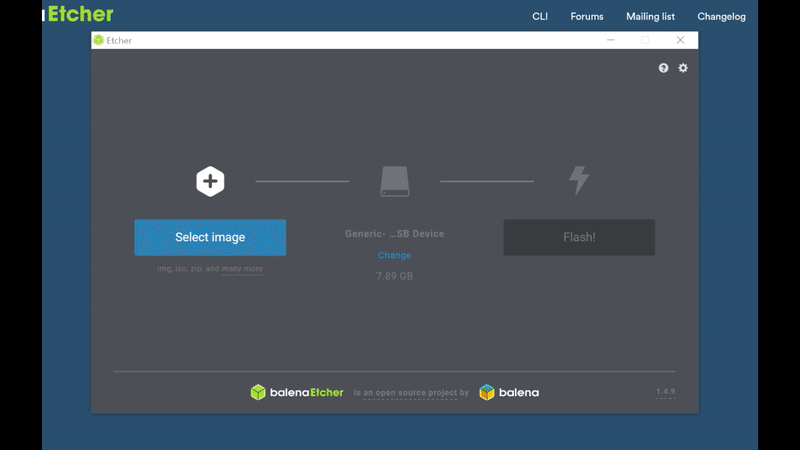Close the Etcher window
The height and width of the screenshot is (450, 800).
point(680,40)
